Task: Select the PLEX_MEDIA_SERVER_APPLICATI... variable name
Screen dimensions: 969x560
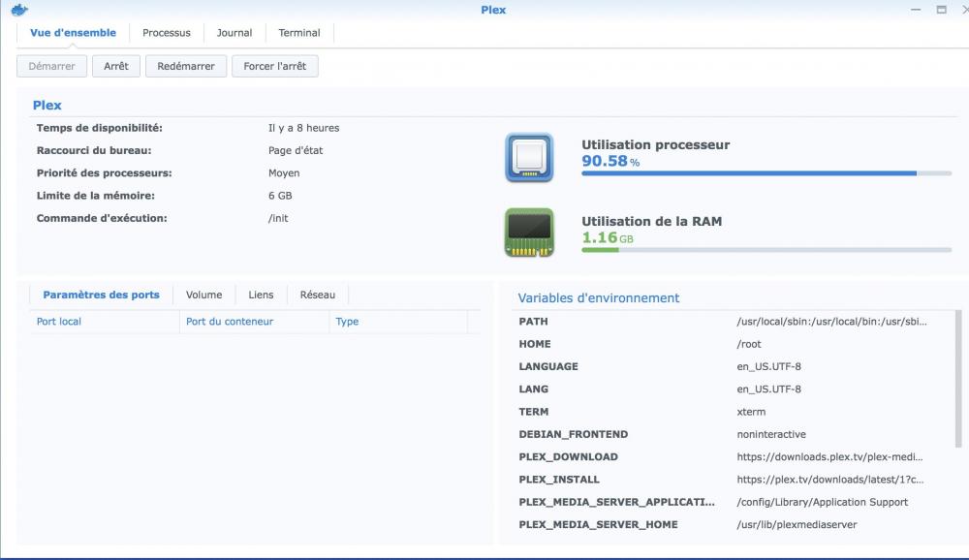Action: point(616,502)
